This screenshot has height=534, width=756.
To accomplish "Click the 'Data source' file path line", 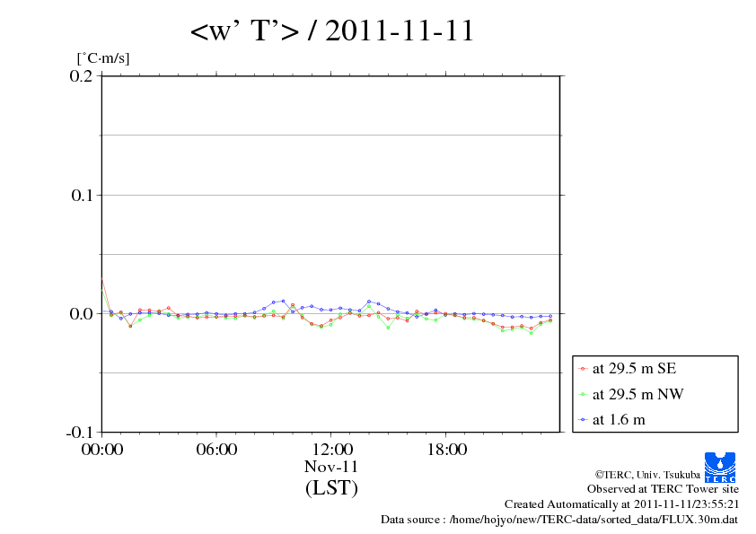I will click(x=559, y=520).
